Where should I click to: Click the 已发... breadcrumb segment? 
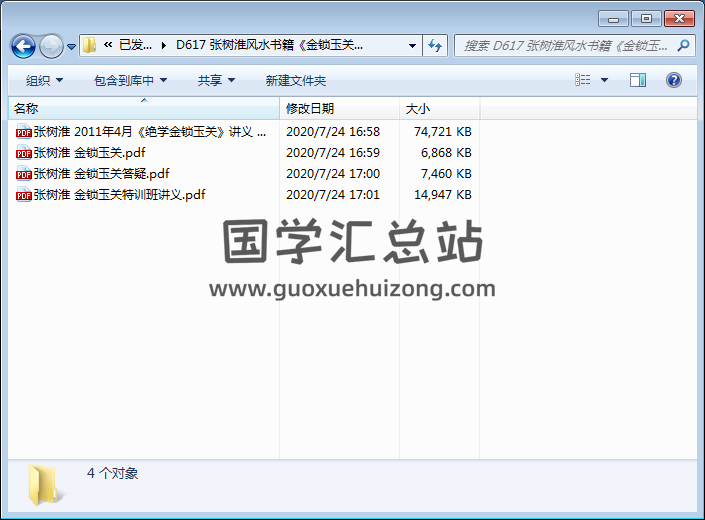click(x=135, y=45)
